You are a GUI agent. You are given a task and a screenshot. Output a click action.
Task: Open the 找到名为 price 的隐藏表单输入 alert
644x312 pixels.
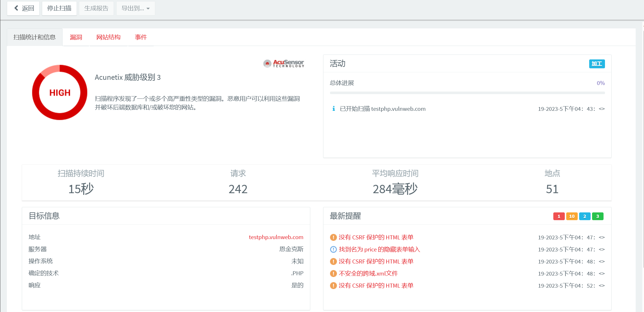click(379, 249)
